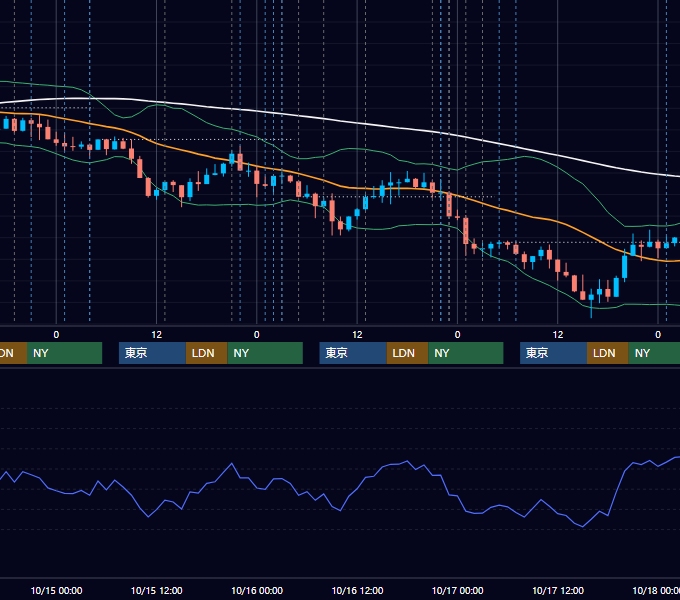Click the NY session block spanning 10/17 00:00
Image resolution: width=680 pixels, height=600 pixels.
click(466, 353)
